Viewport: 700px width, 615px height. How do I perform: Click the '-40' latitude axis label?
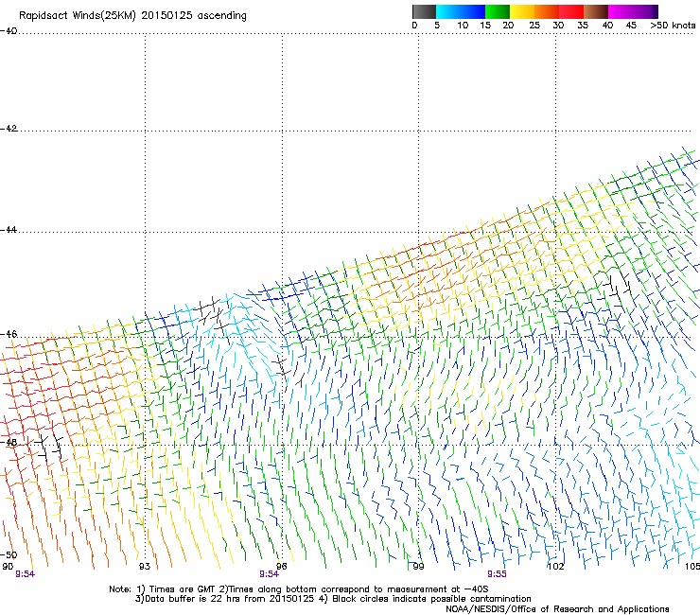click(9, 31)
